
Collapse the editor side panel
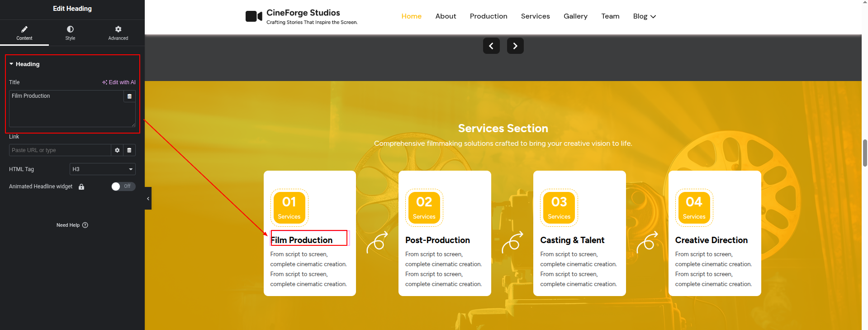(x=148, y=198)
